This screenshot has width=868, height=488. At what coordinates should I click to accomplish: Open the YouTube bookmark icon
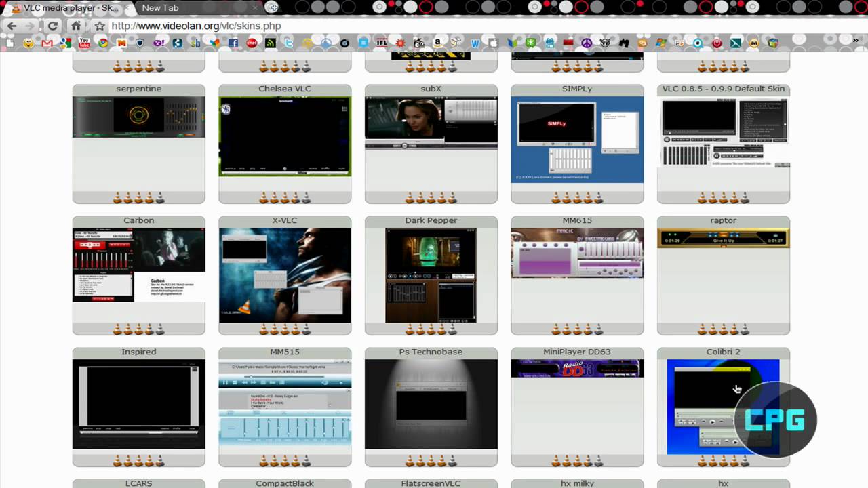click(84, 43)
